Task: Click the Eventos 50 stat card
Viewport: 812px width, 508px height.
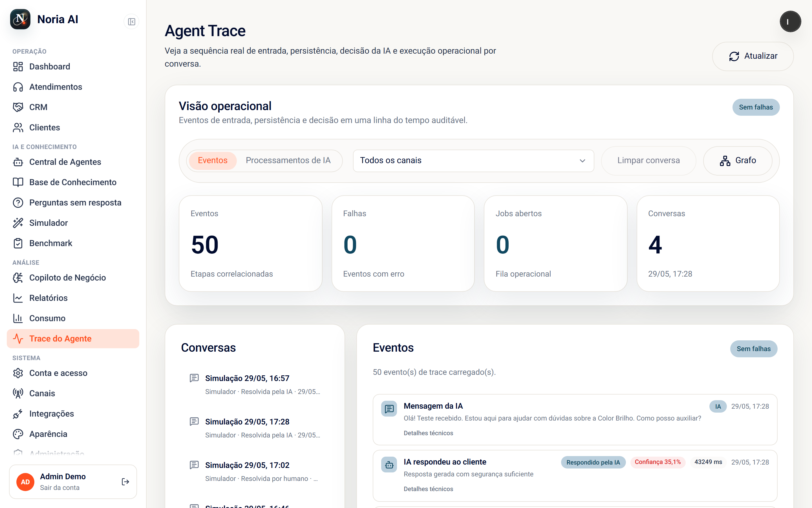Action: click(250, 244)
